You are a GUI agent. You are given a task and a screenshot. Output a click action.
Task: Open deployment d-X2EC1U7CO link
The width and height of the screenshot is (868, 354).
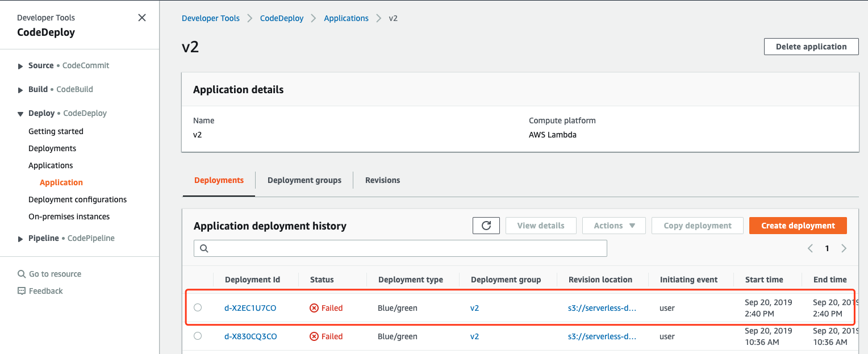[x=251, y=308]
